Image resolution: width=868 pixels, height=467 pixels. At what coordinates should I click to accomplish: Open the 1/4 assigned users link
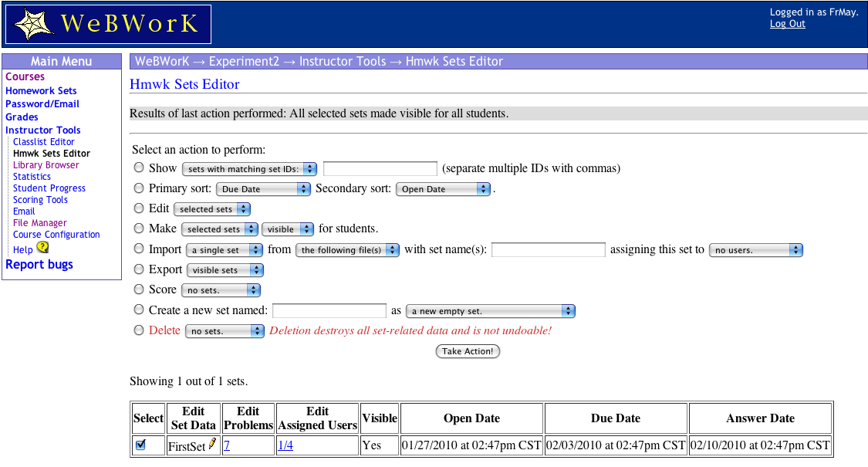[x=285, y=445]
